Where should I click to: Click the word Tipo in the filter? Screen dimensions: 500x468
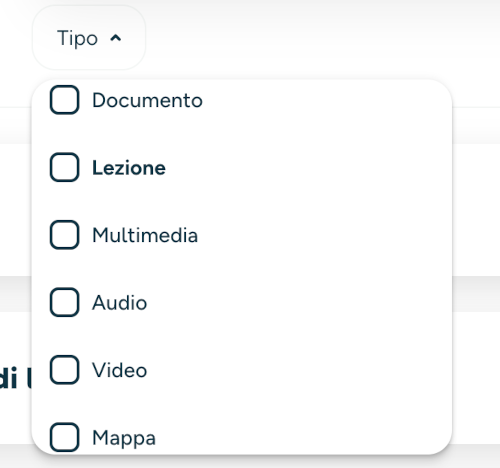[77, 39]
